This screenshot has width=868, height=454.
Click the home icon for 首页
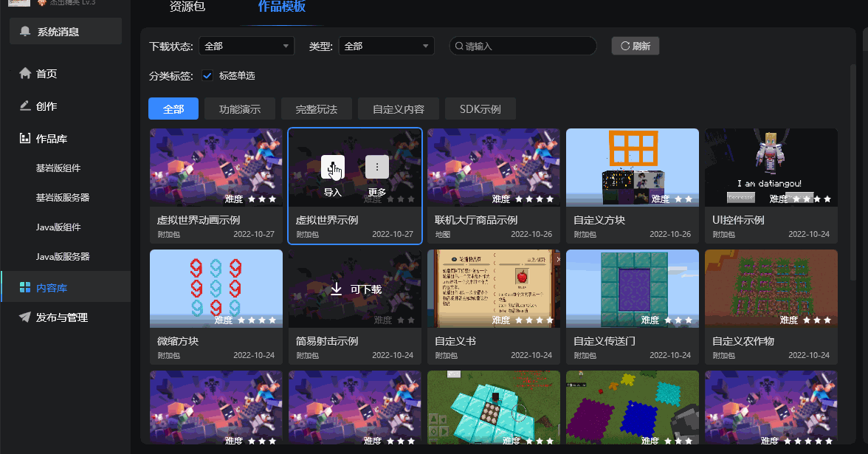(x=25, y=73)
